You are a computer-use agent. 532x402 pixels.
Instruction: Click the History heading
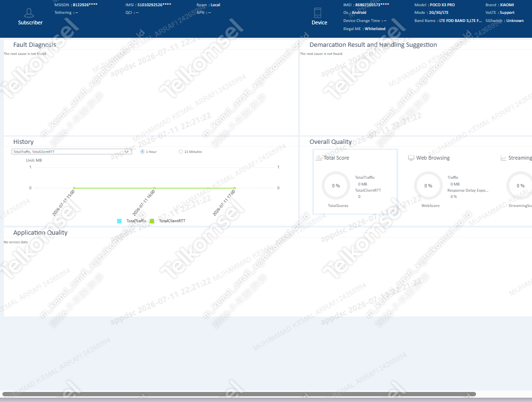[x=23, y=141]
